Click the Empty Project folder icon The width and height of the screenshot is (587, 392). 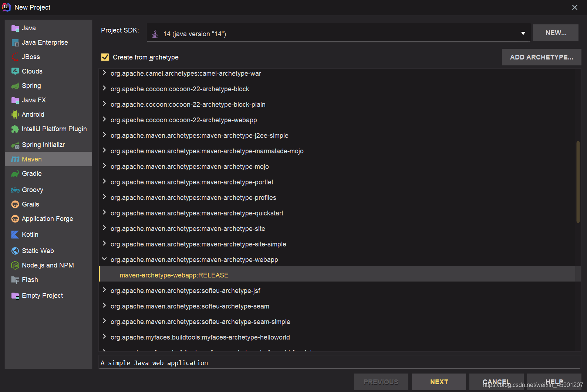15,296
